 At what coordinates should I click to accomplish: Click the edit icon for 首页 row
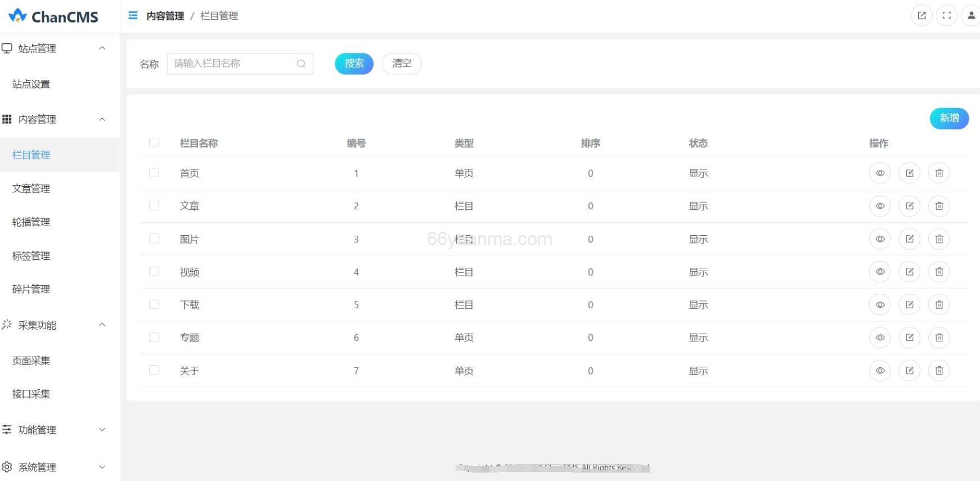click(909, 173)
